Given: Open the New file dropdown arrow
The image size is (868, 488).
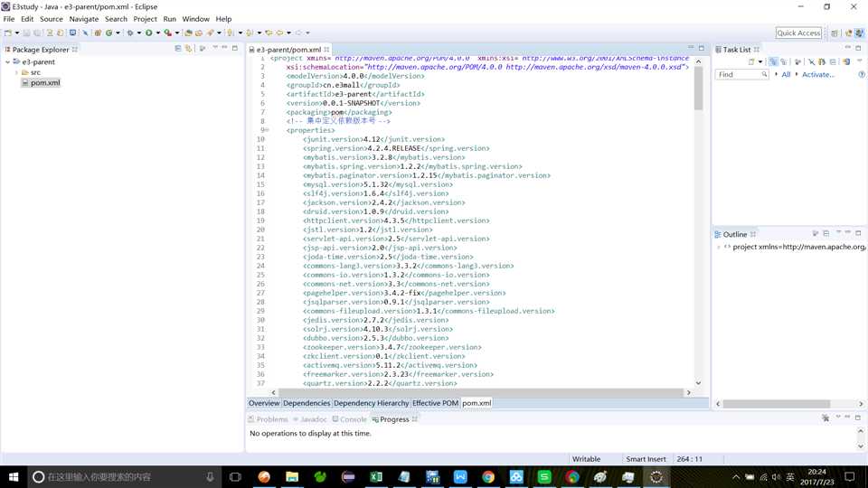Looking at the screenshot, I should pyautogui.click(x=16, y=33).
